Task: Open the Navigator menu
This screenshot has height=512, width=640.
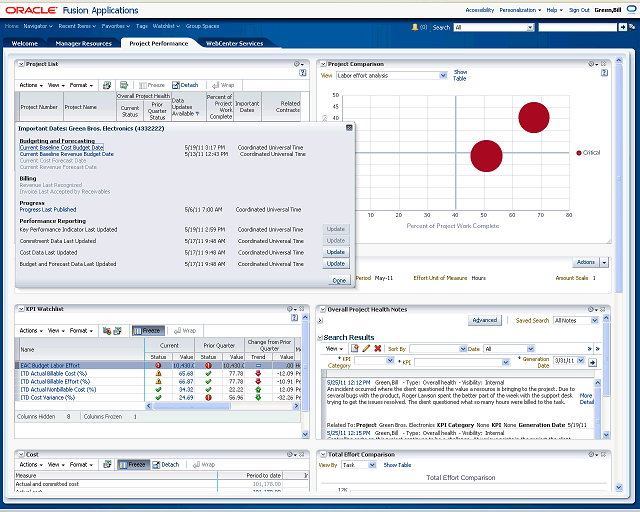Action: [x=38, y=27]
